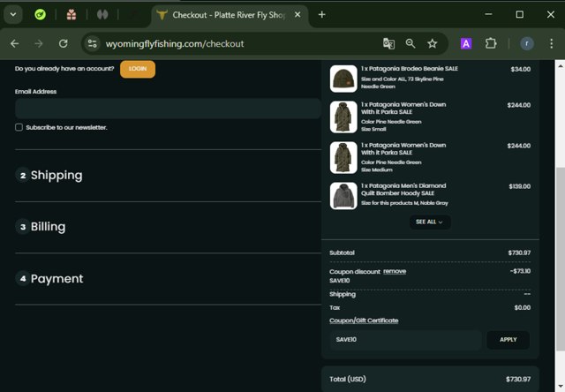Viewport: 565px width, 392px height.
Task: Switch to the gift box icon tab
Action: point(72,15)
